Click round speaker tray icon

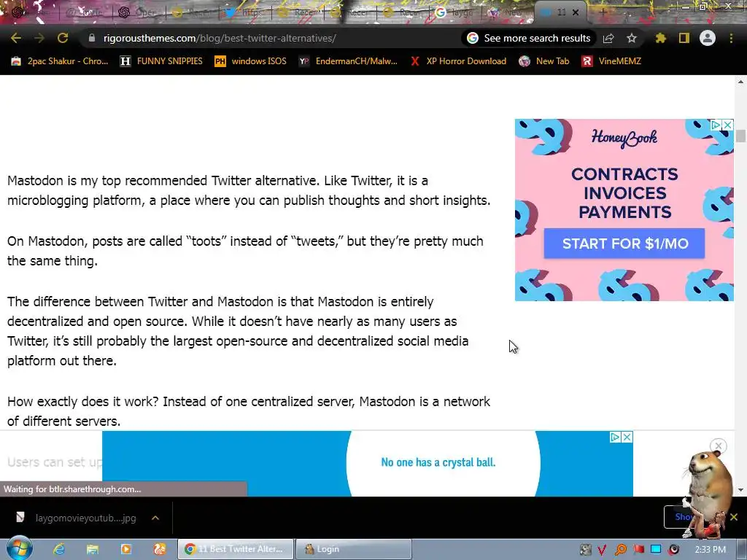point(673,550)
